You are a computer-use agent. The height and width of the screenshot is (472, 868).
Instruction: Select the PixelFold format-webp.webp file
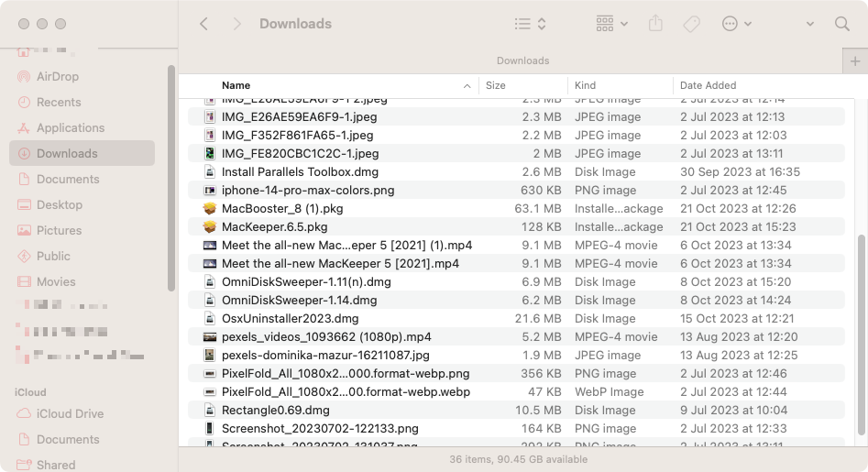point(516,391)
